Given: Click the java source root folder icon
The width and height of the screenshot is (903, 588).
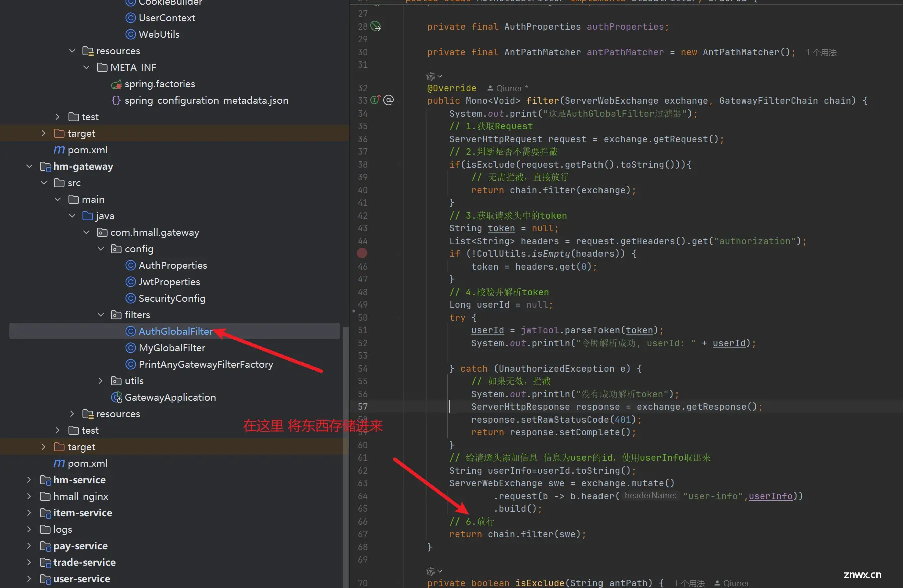Looking at the screenshot, I should [88, 216].
